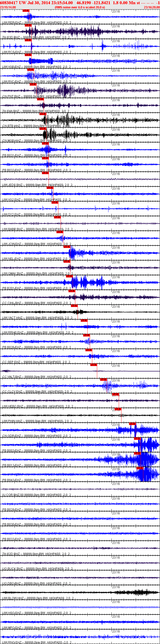Click the PB.B028.EHZ station label
This screenshot has height=644, width=160.
coord(37,509)
